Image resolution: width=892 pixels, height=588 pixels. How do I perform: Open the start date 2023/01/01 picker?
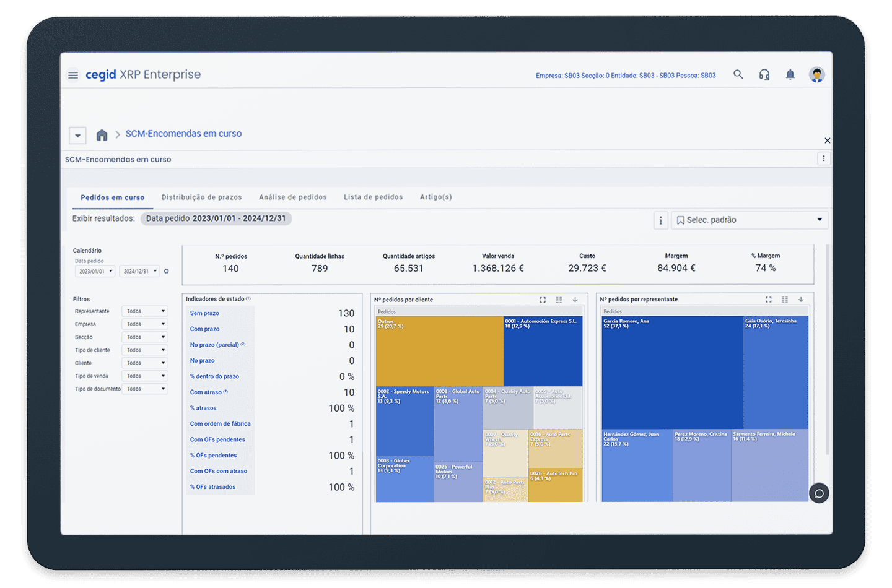click(95, 271)
